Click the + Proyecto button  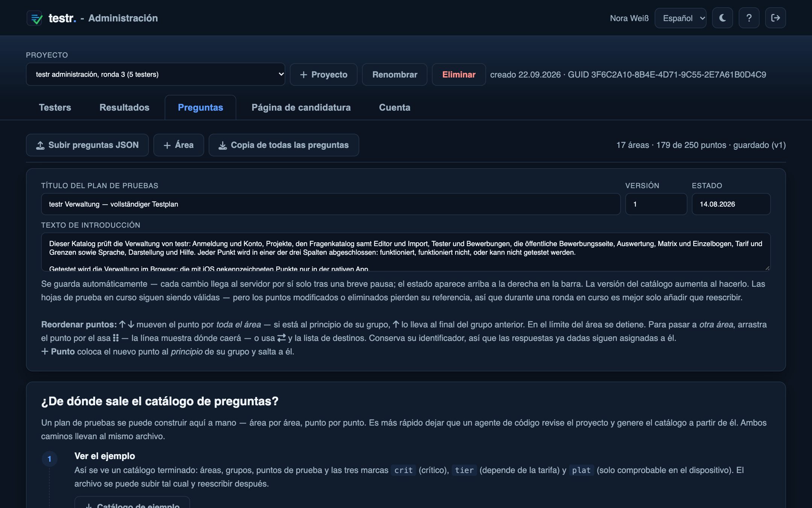(x=324, y=75)
